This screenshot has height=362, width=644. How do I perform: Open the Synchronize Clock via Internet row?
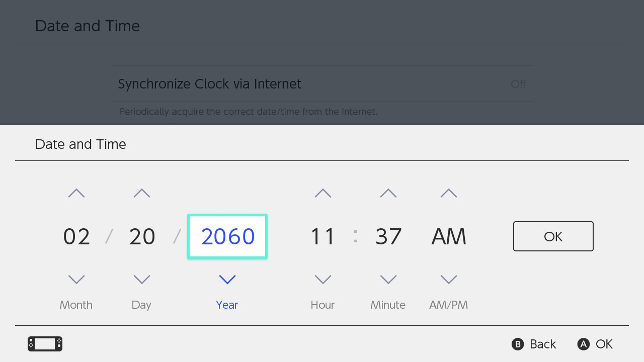[x=322, y=84]
